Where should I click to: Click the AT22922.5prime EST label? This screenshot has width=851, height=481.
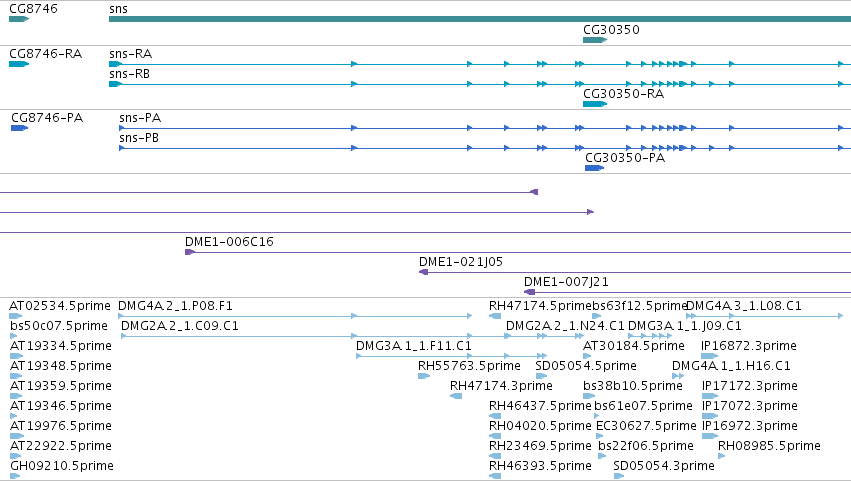tap(61, 446)
